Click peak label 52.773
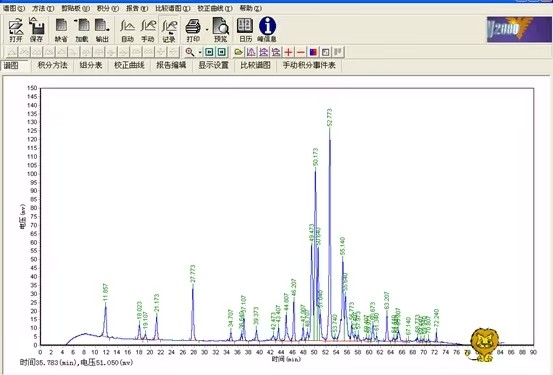 click(330, 117)
